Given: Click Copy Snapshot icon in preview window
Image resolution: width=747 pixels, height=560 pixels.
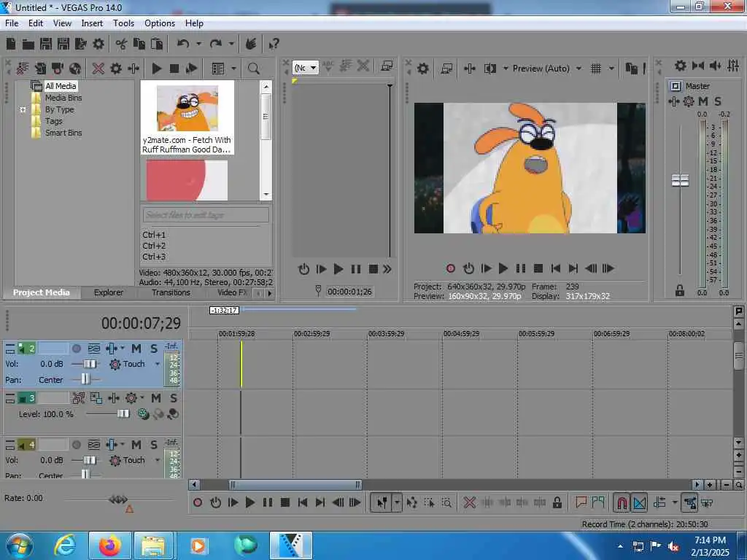Looking at the screenshot, I should pyautogui.click(x=631, y=69).
